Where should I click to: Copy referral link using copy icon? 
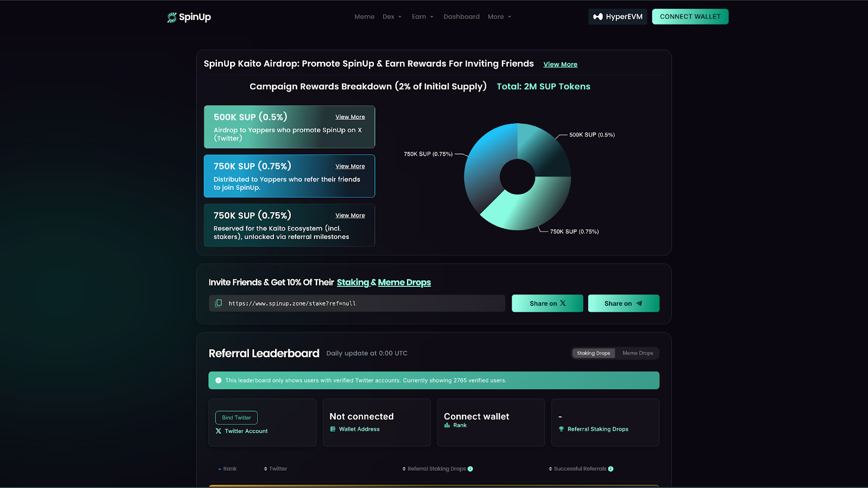pos(219,303)
